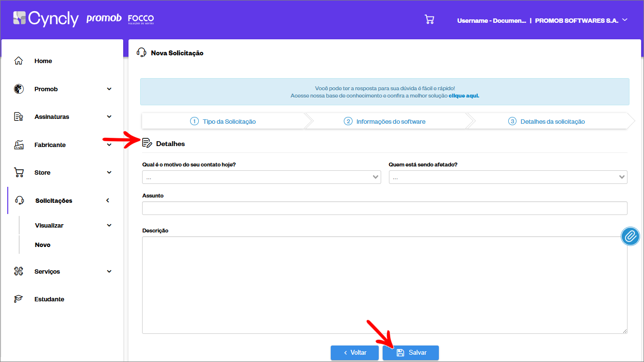Click the Salvar button
This screenshot has height=362, width=644.
[411, 353]
